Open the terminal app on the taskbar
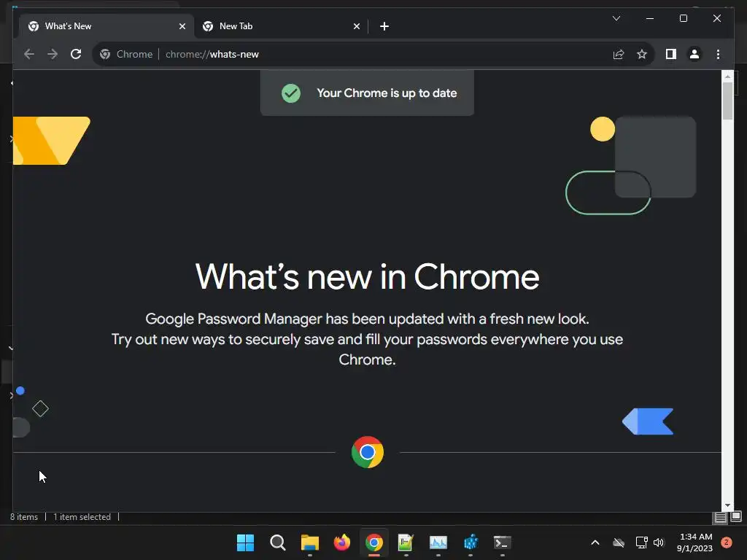Screen dimensions: 747x560 coord(502,542)
